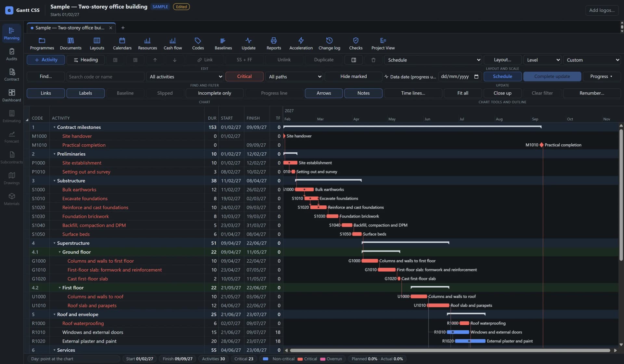Image resolution: width=624 pixels, height=364 pixels.
Task: Collapse the Ground floor subgroup
Action: pos(59,252)
